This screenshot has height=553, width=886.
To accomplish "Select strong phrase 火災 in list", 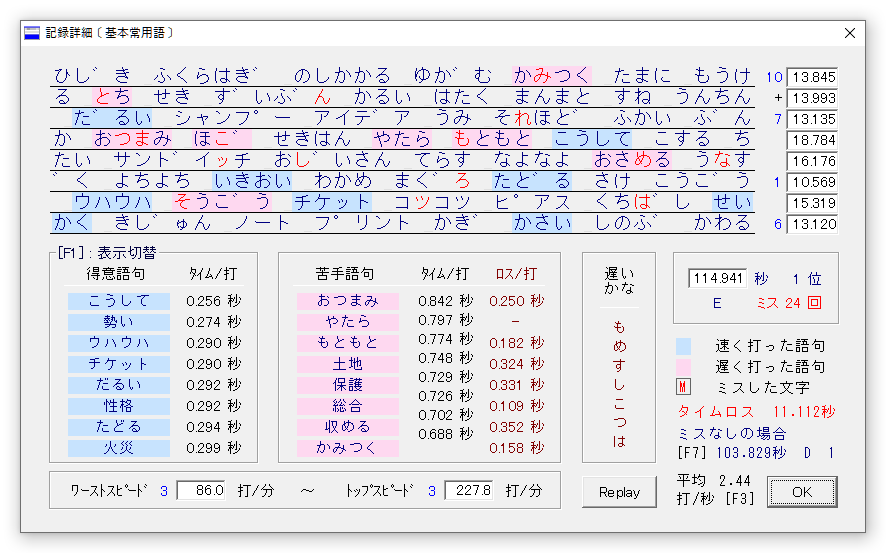I will pyautogui.click(x=119, y=447).
